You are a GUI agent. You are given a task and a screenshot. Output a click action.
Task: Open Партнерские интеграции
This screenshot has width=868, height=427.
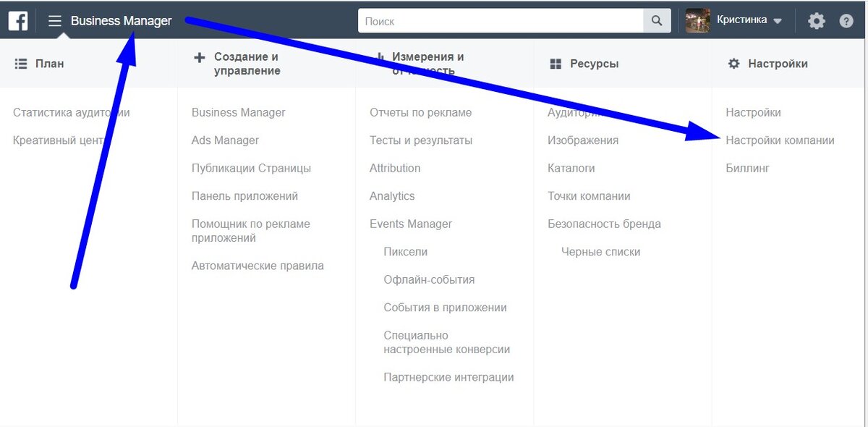448,377
